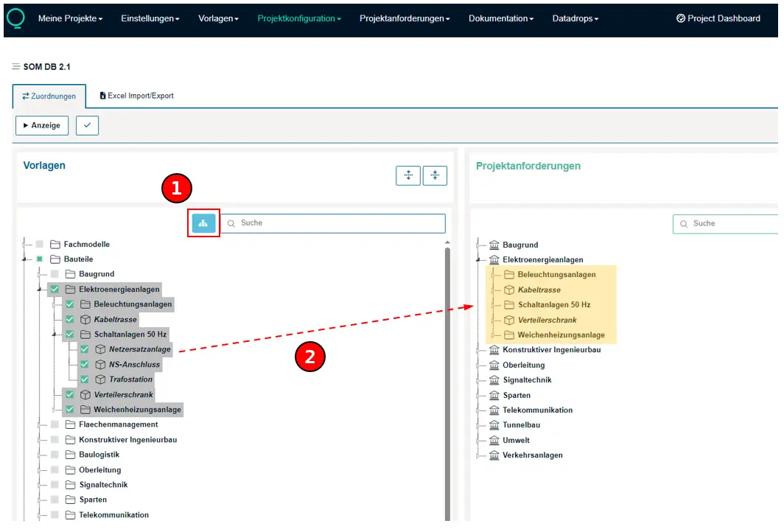
Task: Click the collapse all icon in Vorlagen
Action: [x=435, y=175]
